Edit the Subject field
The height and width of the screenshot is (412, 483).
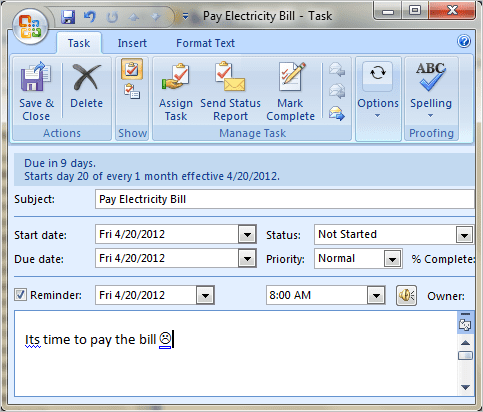(x=285, y=199)
